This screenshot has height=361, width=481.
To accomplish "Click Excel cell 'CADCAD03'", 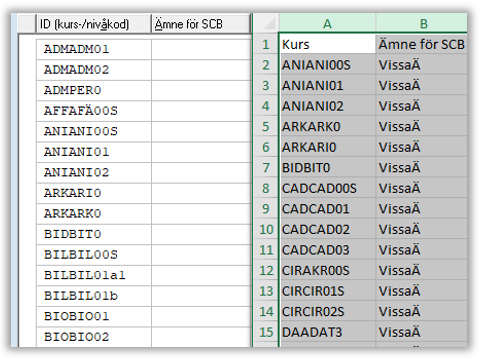I will 327,250.
